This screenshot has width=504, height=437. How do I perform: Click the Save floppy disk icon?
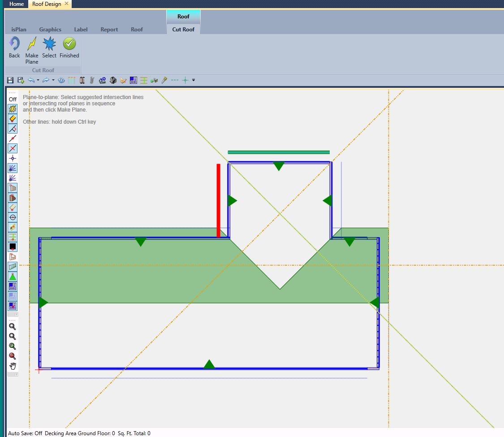click(10, 80)
